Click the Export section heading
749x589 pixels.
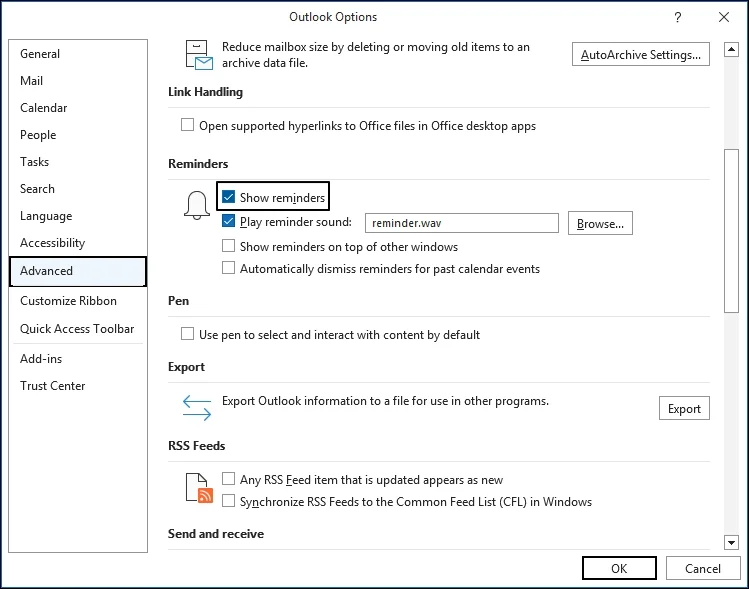186,367
